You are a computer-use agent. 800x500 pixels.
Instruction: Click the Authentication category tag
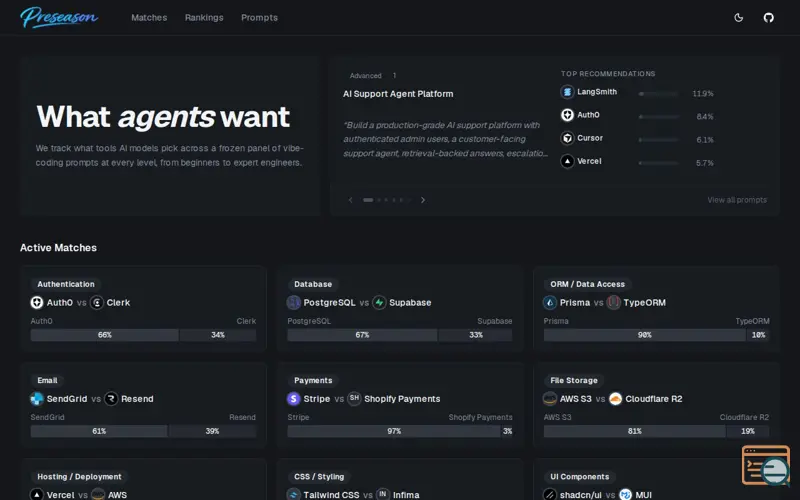[66, 284]
